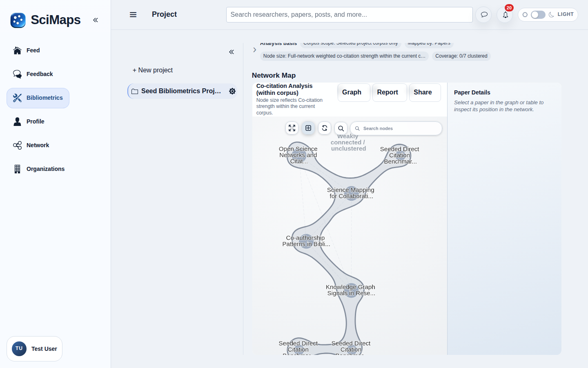Click the magnifier search icon in graph toolbar
The height and width of the screenshot is (368, 588).
(x=341, y=128)
